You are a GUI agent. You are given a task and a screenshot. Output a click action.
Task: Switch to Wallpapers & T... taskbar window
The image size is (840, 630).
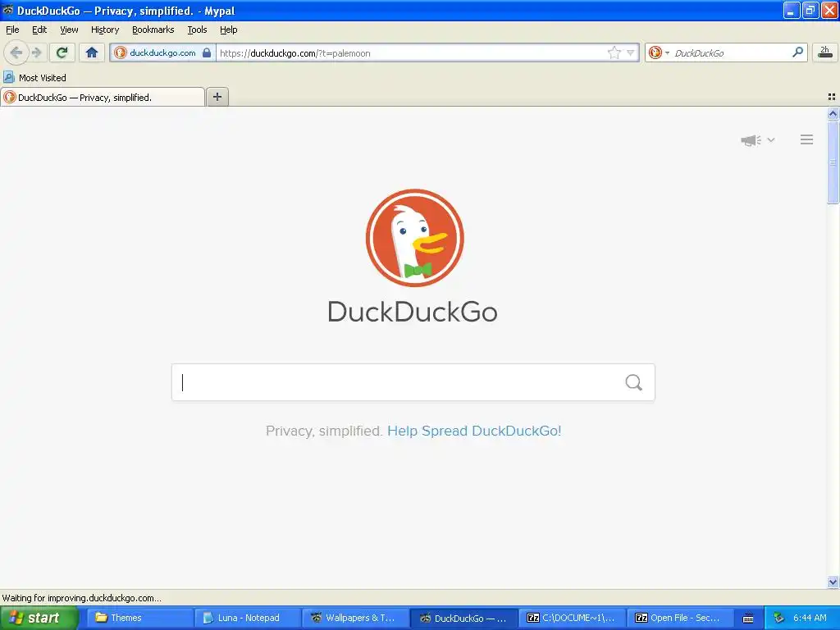354,618
